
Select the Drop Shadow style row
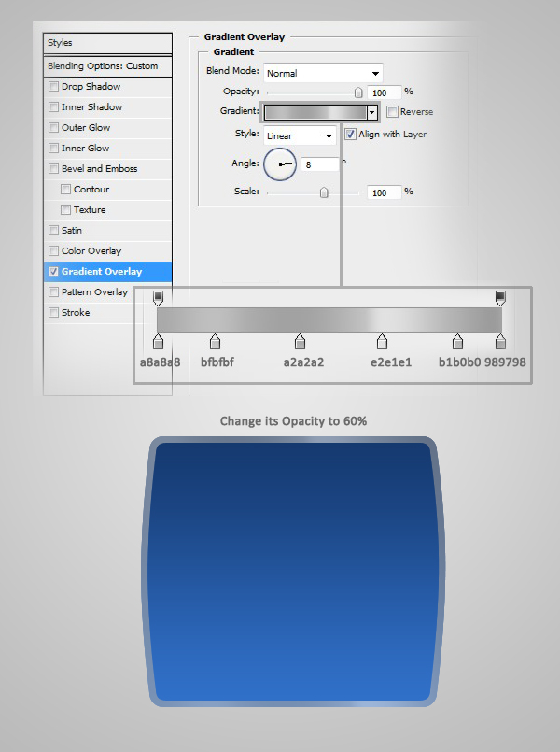pyautogui.click(x=107, y=87)
